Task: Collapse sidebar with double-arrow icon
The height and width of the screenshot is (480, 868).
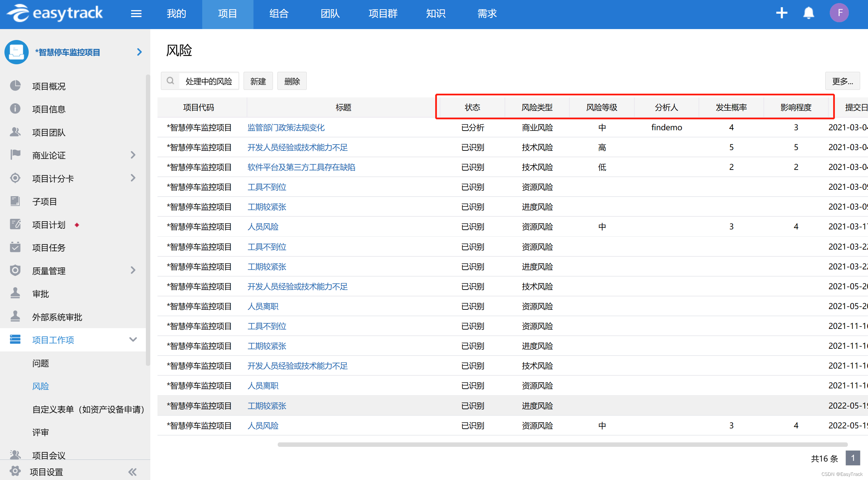Action: coord(132,472)
